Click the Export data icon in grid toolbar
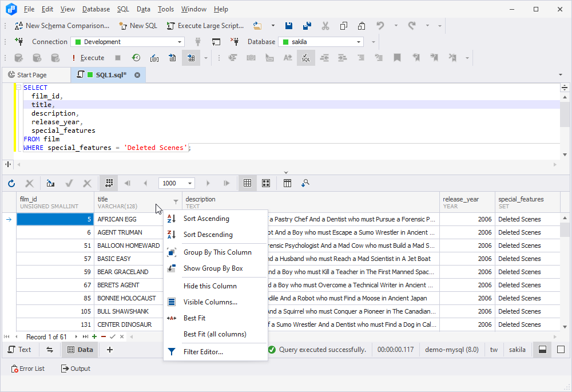 (x=50, y=183)
